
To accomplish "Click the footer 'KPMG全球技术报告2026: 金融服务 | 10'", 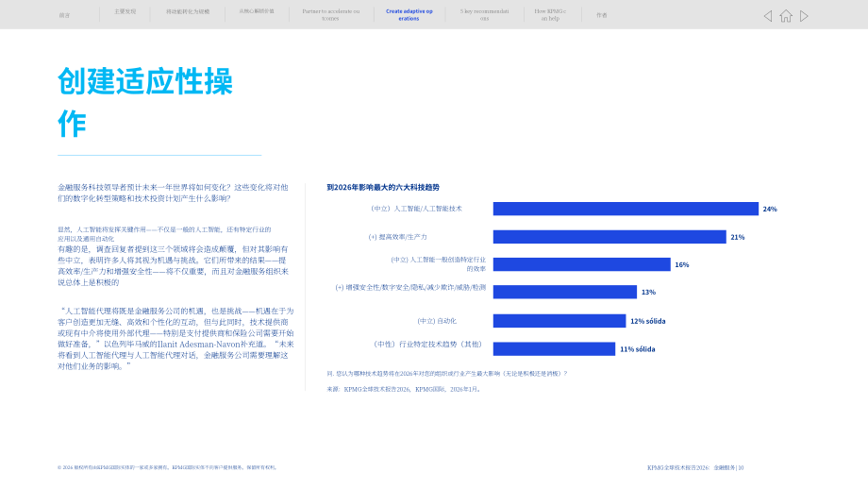I will pos(695,468).
